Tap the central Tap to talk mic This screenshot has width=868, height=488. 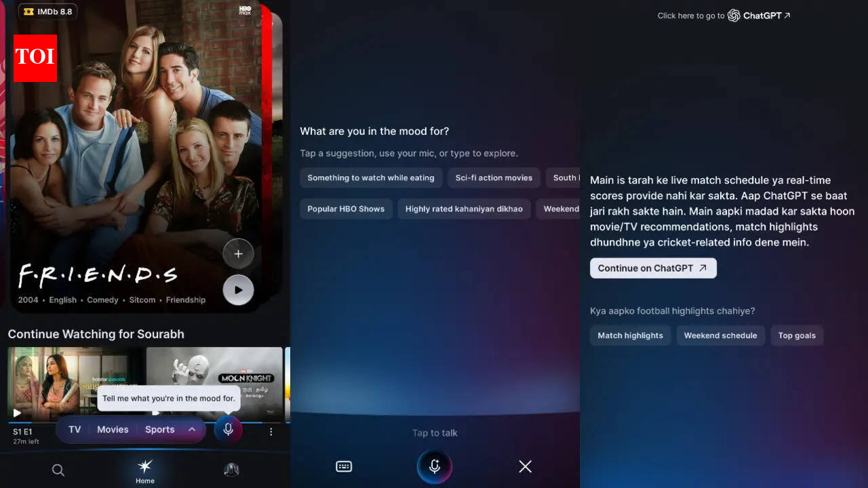tap(434, 466)
